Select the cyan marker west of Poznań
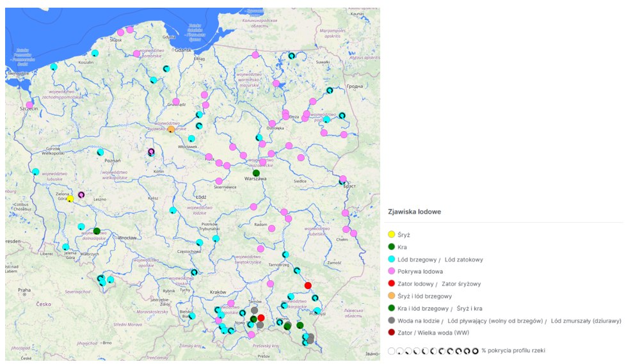This screenshot has width=626, height=364. 100,152
